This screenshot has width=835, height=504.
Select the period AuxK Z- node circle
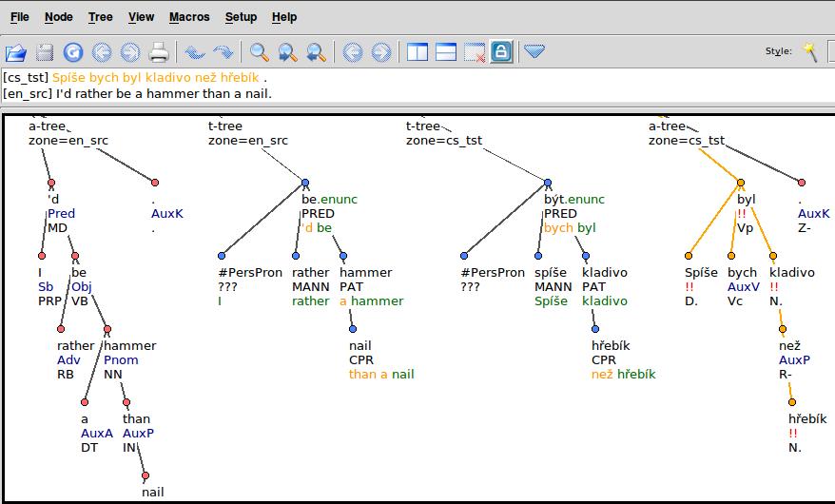(802, 183)
